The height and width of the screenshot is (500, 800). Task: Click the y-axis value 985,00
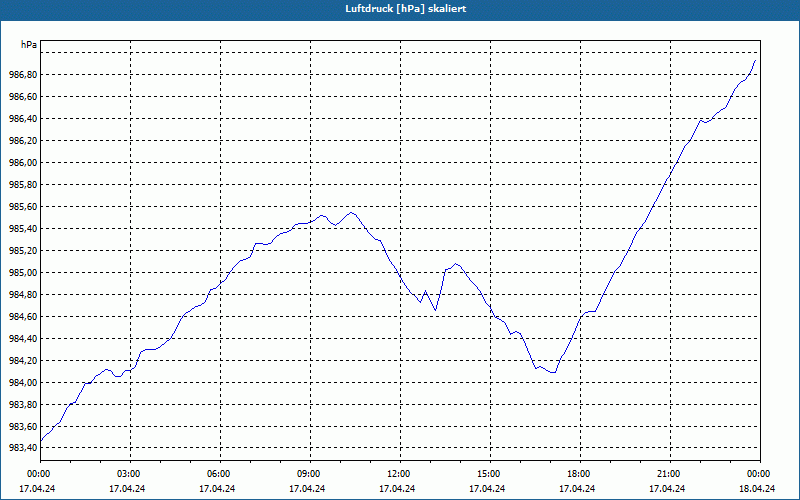23,273
